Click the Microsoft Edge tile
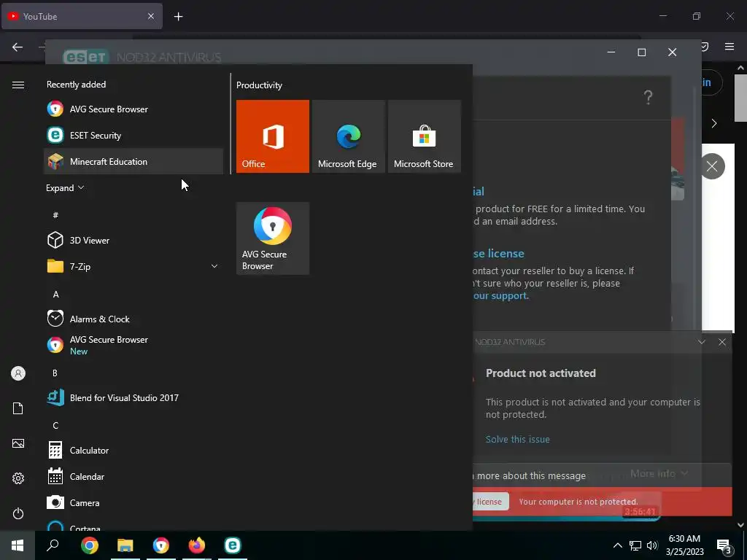The width and height of the screenshot is (747, 560). pos(348,136)
